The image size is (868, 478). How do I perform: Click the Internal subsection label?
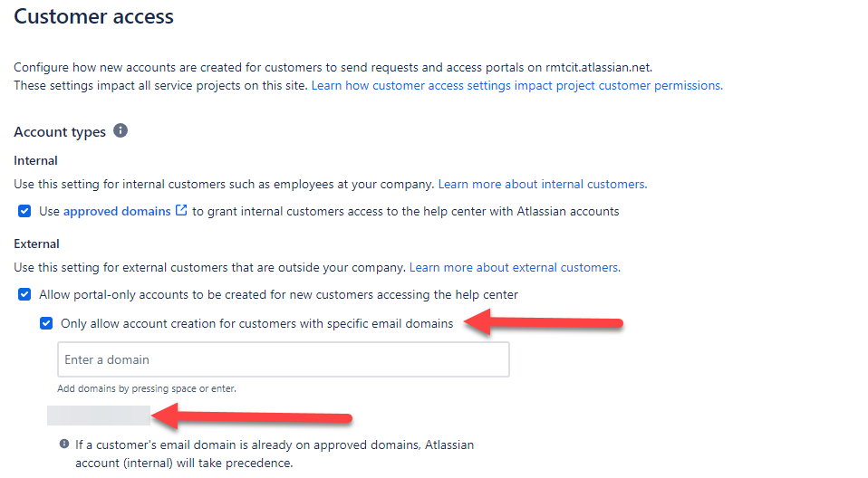click(x=35, y=160)
